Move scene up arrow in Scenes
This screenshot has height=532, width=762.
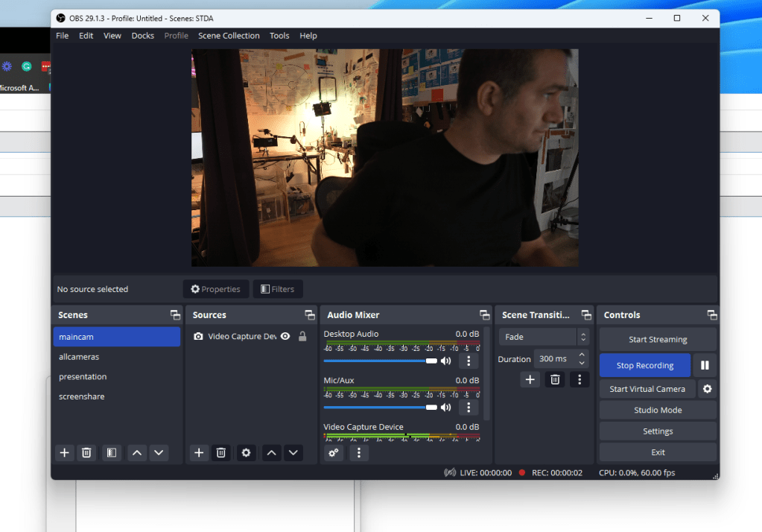coord(137,453)
